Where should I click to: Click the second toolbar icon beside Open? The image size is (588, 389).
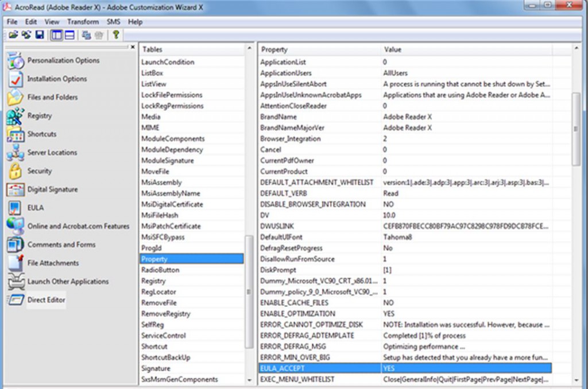point(26,35)
